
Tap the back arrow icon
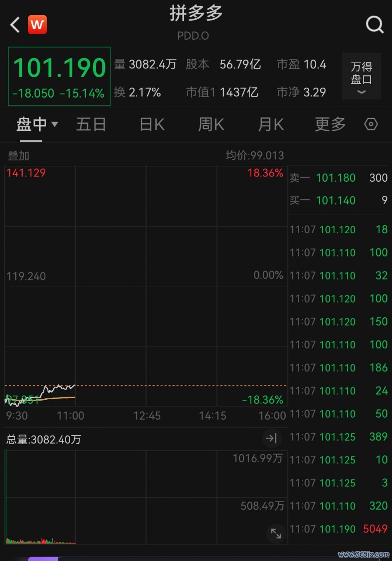coord(15,25)
